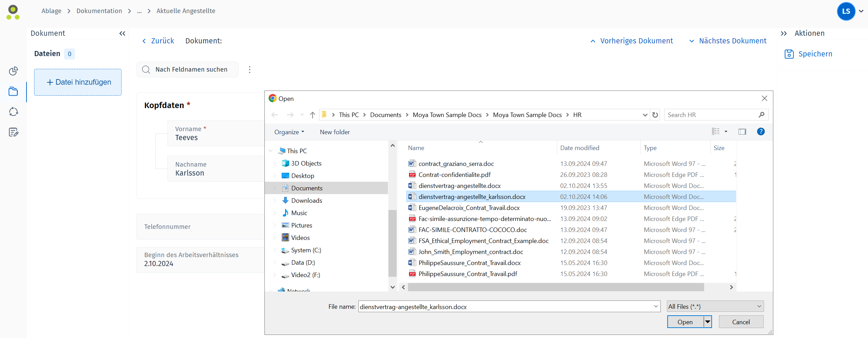Go up one folder level in dialog
This screenshot has width=868, height=338.
pyautogui.click(x=312, y=115)
